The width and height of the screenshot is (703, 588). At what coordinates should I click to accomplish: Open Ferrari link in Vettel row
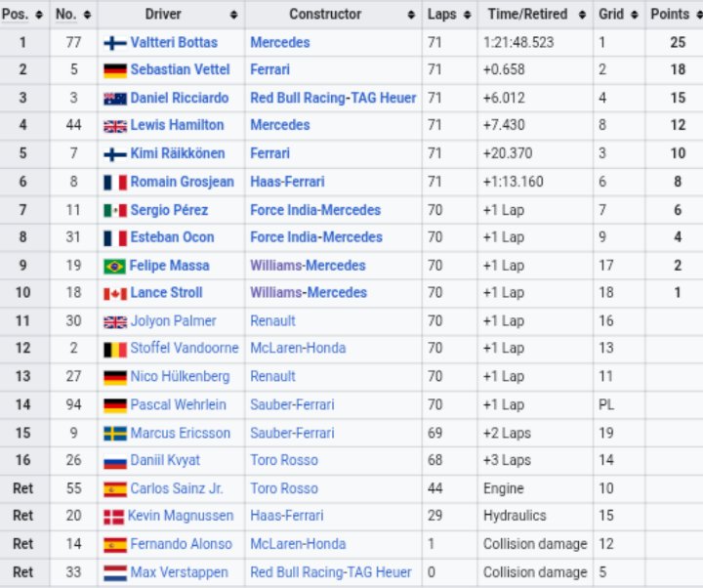[269, 70]
